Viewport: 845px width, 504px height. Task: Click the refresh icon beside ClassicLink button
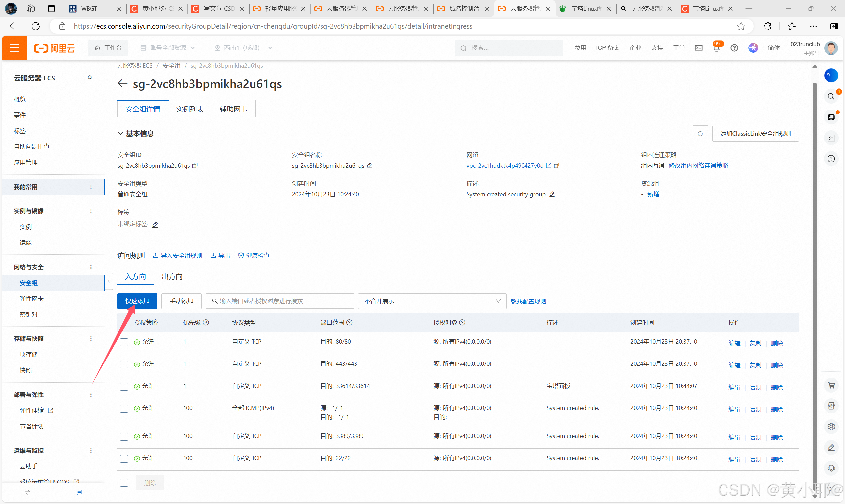point(700,134)
